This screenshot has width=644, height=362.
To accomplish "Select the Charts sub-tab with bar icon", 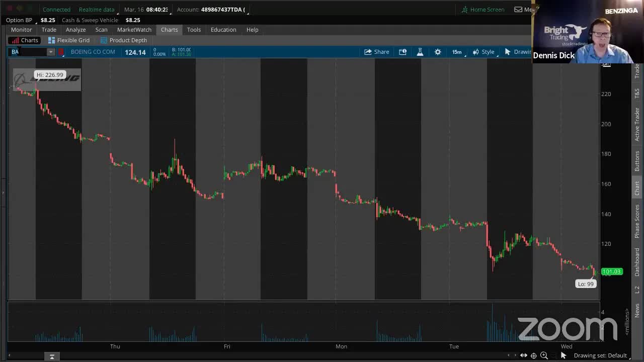I will tap(25, 40).
